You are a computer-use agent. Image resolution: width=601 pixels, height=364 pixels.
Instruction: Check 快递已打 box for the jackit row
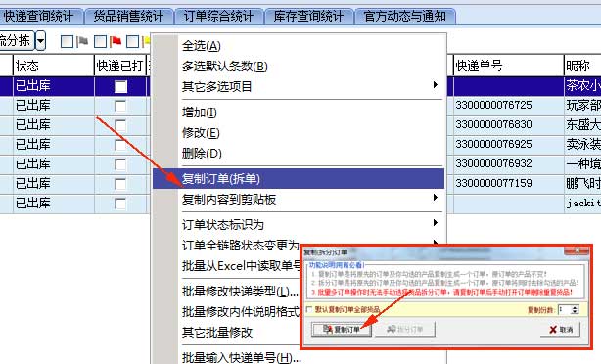(120, 204)
